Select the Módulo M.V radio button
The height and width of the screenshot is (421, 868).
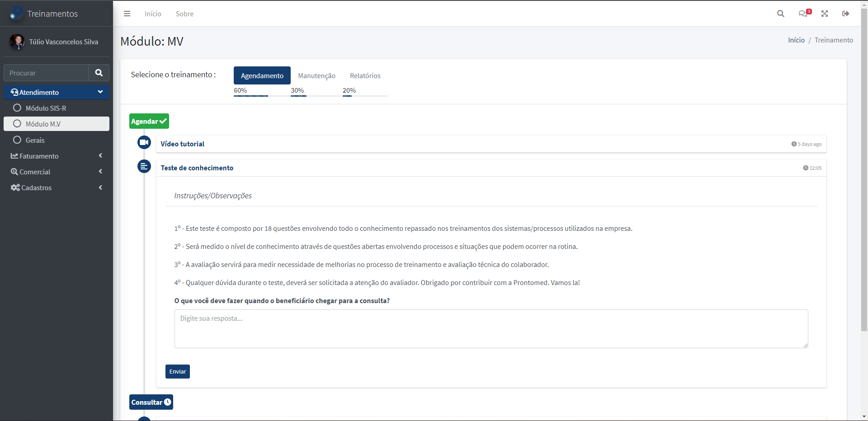click(17, 123)
